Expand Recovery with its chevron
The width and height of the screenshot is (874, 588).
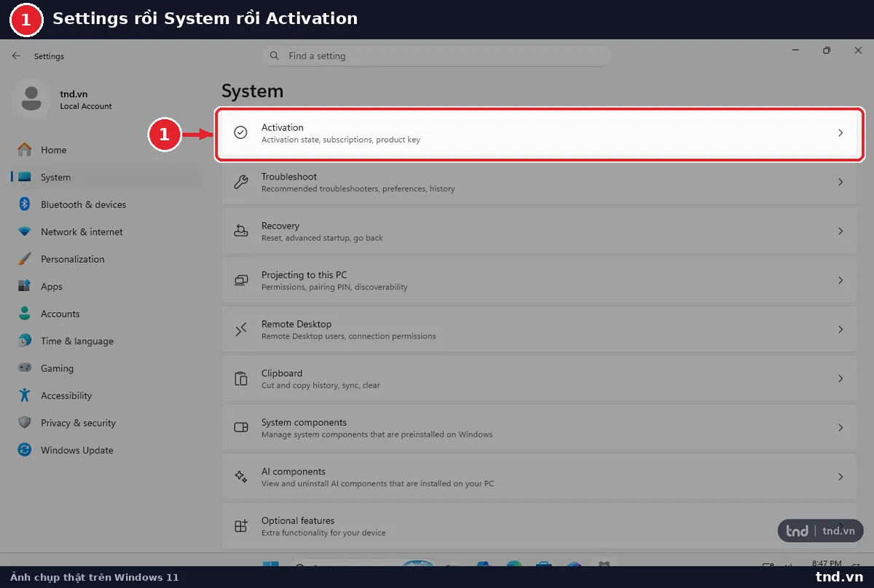[x=840, y=231]
